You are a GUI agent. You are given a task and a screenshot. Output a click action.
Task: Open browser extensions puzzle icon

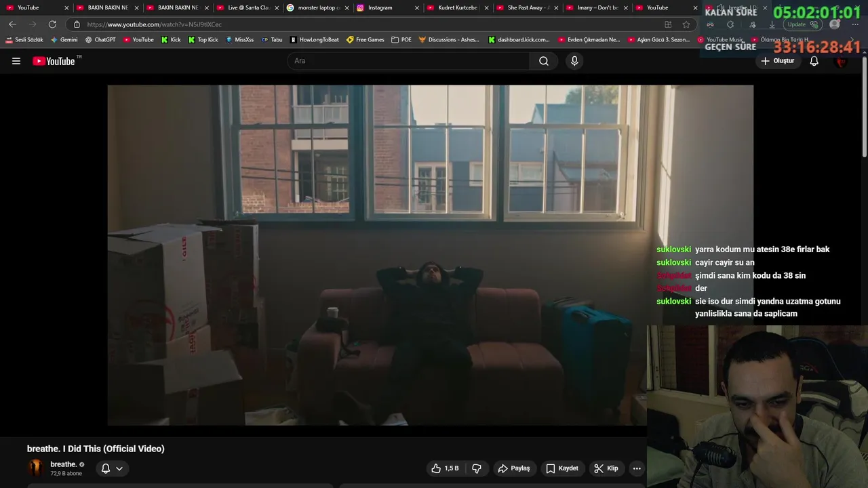point(730,24)
